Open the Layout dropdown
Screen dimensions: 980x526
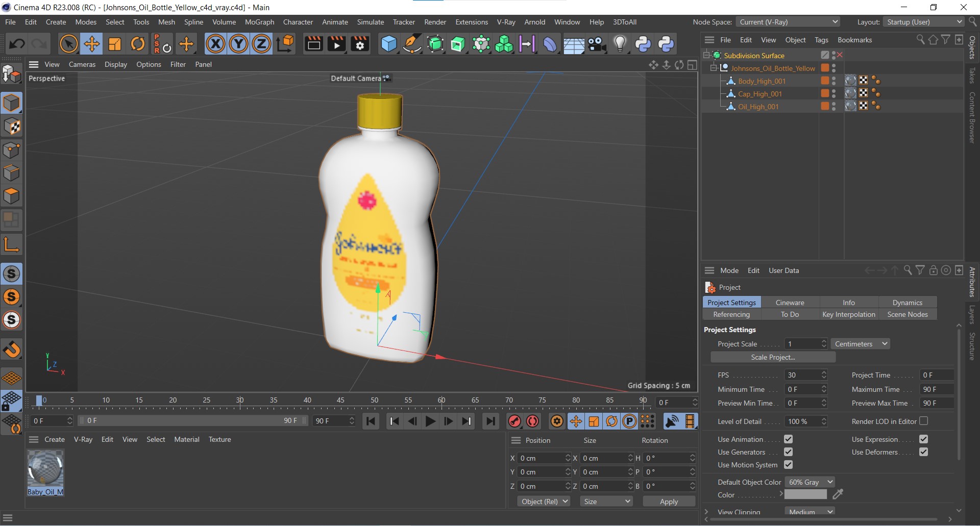pyautogui.click(x=924, y=22)
